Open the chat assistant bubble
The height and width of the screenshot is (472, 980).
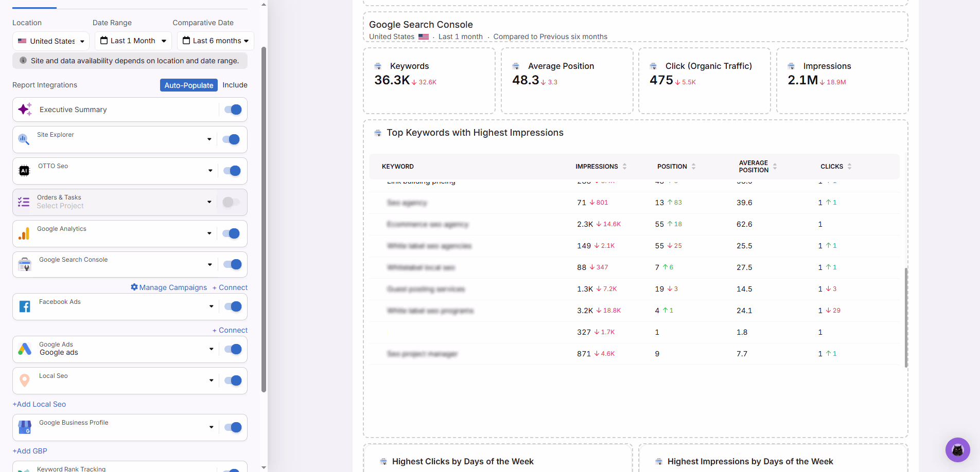tap(957, 450)
